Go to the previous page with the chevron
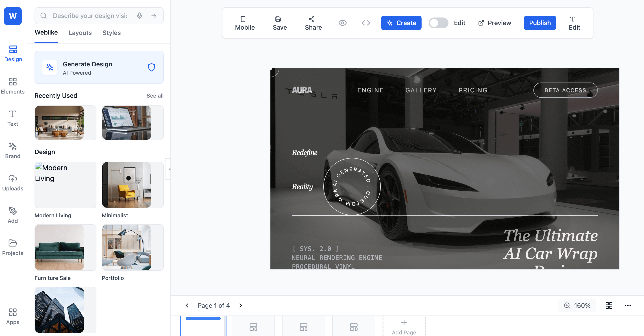This screenshot has width=644, height=336. click(187, 305)
